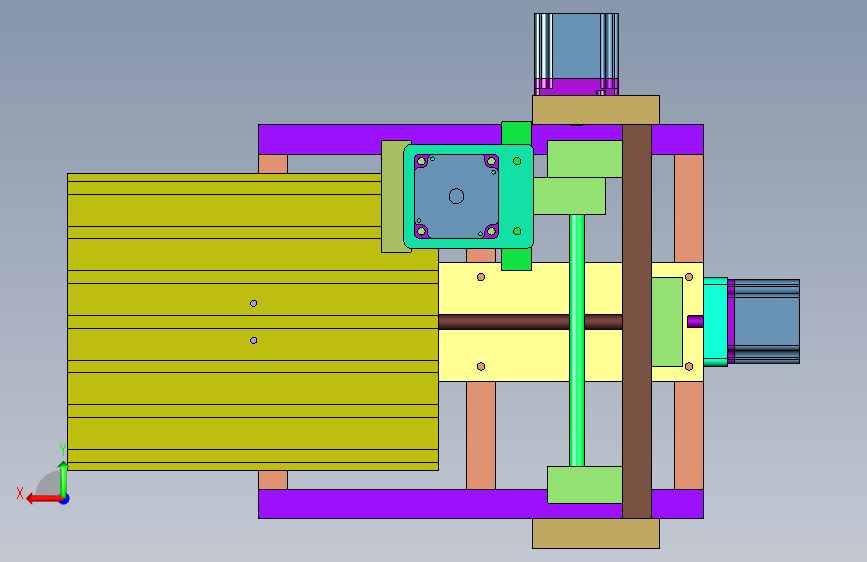Select the light green block inside the yellow plate
The image size is (867, 562).
coord(667,322)
